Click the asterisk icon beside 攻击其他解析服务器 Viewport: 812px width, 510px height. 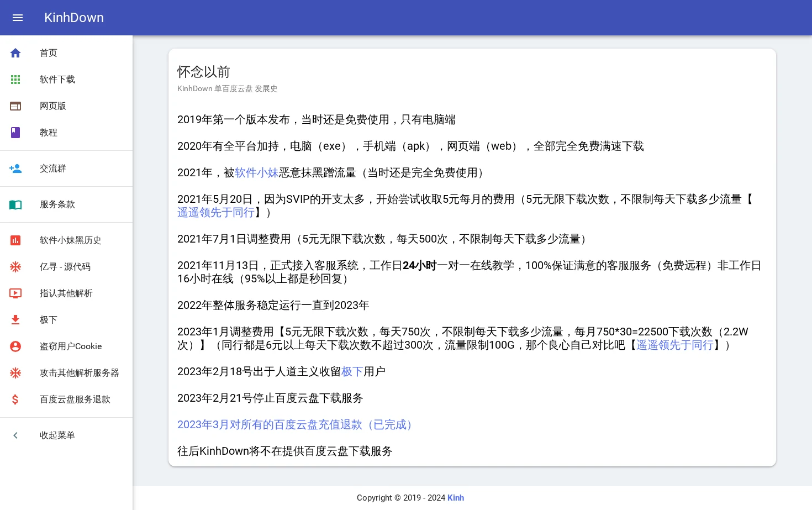pos(15,373)
